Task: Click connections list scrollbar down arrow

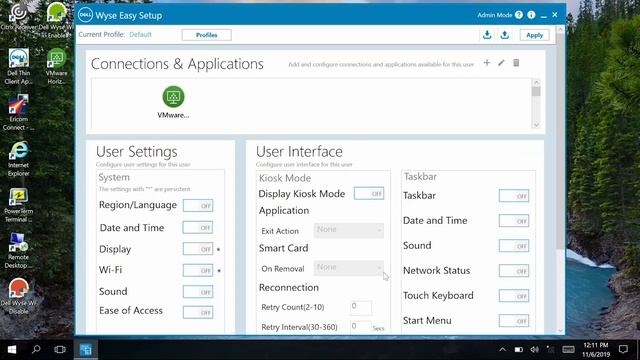Action: pyautogui.click(x=536, y=124)
